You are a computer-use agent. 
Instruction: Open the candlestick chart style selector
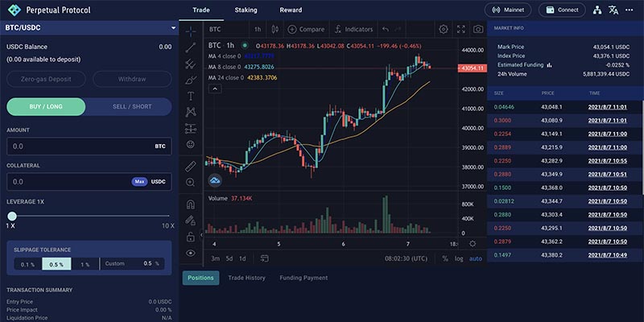click(x=275, y=29)
